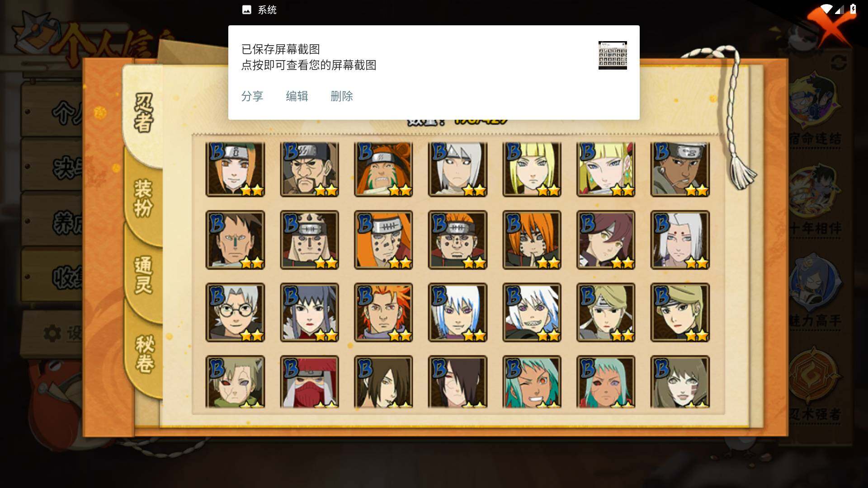Image resolution: width=868 pixels, height=488 pixels.
Task: Switch to the 忍者 side tab
Action: point(144,113)
